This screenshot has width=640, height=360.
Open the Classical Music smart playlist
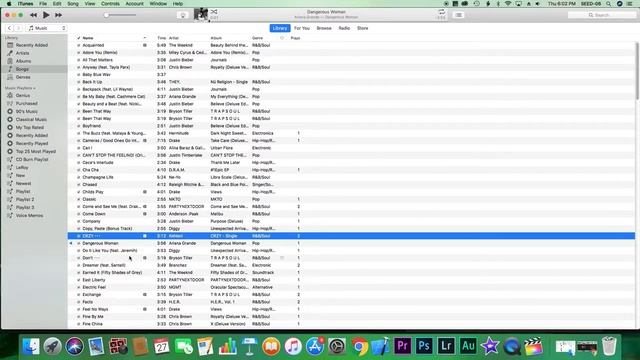pyautogui.click(x=31, y=120)
